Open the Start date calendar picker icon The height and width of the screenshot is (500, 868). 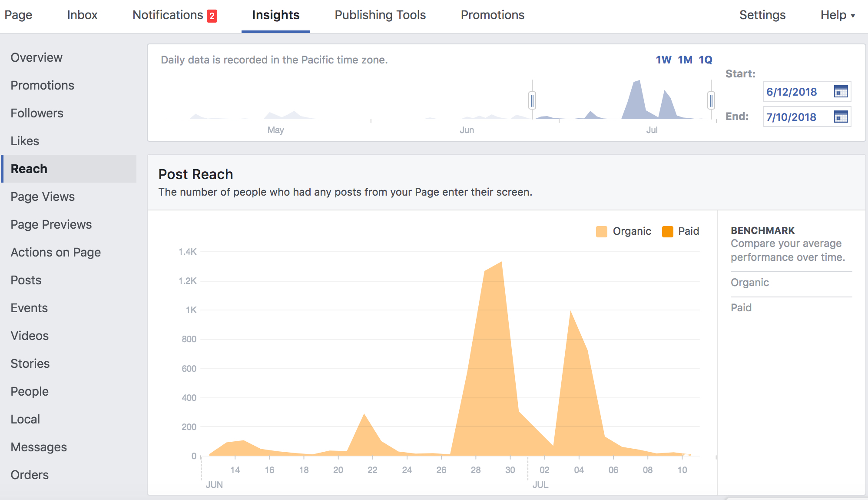[841, 92]
